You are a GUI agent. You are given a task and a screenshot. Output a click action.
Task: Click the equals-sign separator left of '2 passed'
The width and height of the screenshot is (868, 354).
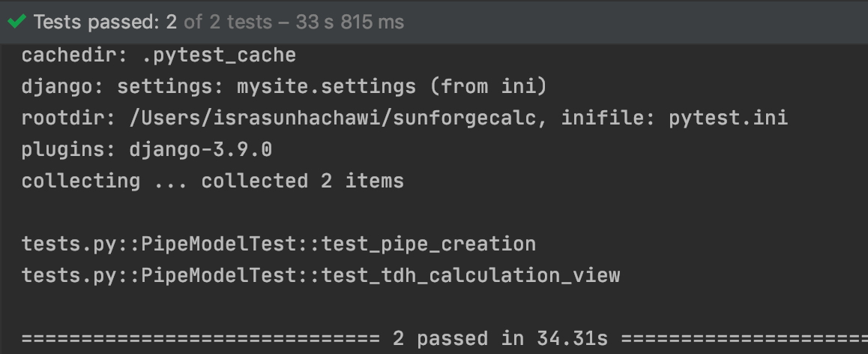tap(200, 338)
